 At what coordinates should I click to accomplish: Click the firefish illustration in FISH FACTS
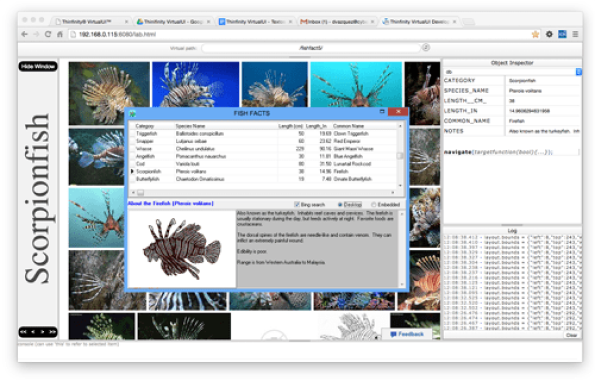(x=182, y=249)
